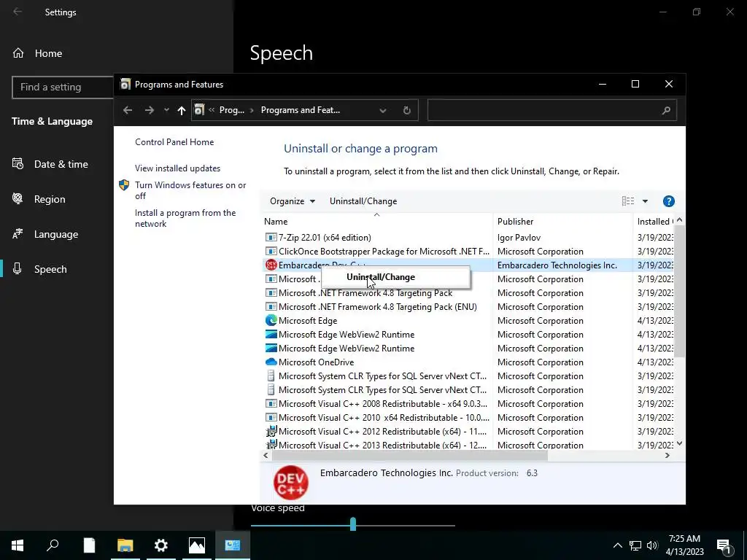Open Turn Windows features on or off
Screen dimensions: 747x560
point(190,190)
